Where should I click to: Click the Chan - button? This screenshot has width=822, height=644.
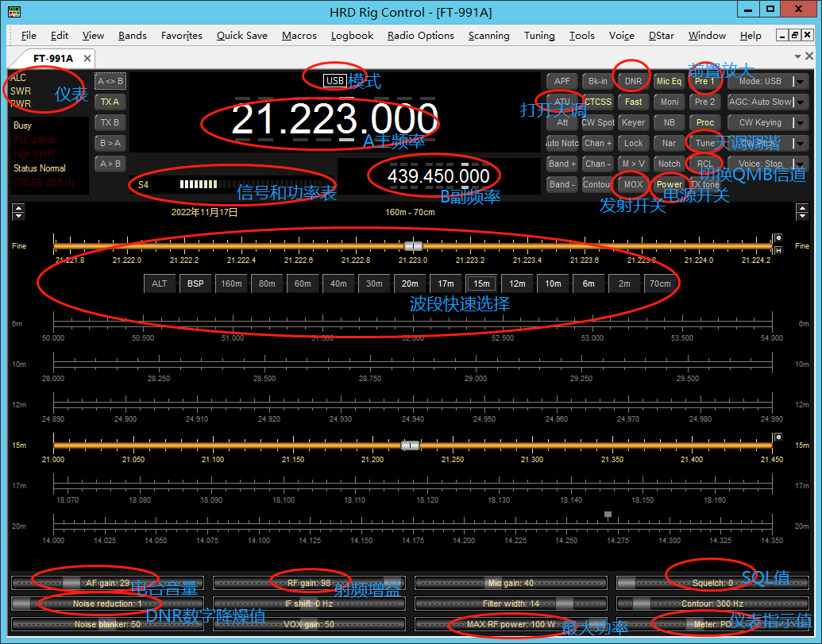(x=597, y=164)
